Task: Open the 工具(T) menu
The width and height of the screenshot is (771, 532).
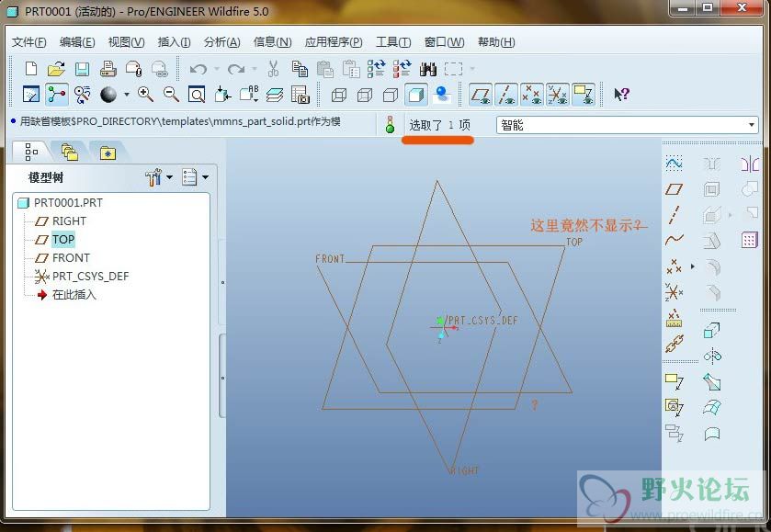Action: 393,42
